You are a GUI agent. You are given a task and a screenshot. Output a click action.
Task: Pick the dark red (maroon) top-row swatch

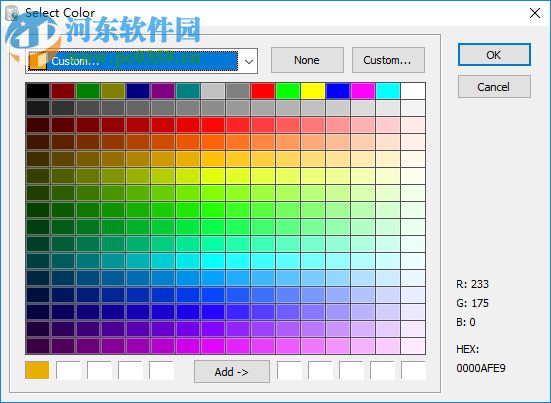pyautogui.click(x=63, y=91)
